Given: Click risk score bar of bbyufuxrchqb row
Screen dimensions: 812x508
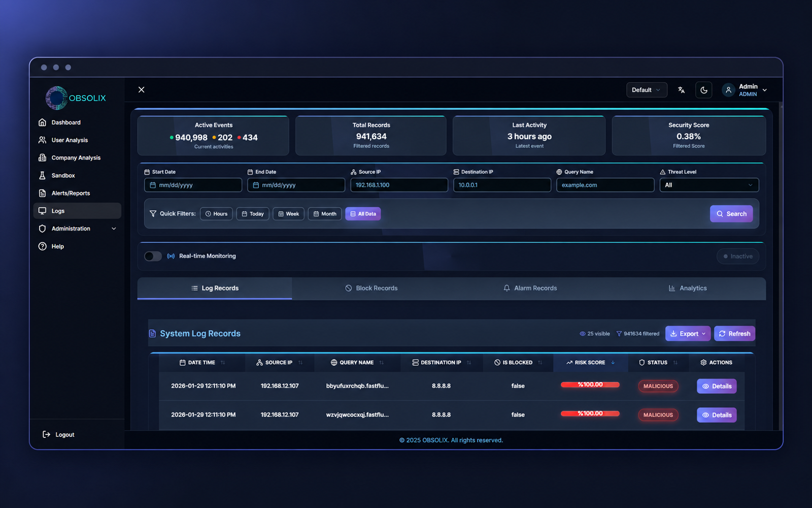Looking at the screenshot, I should click(590, 385).
